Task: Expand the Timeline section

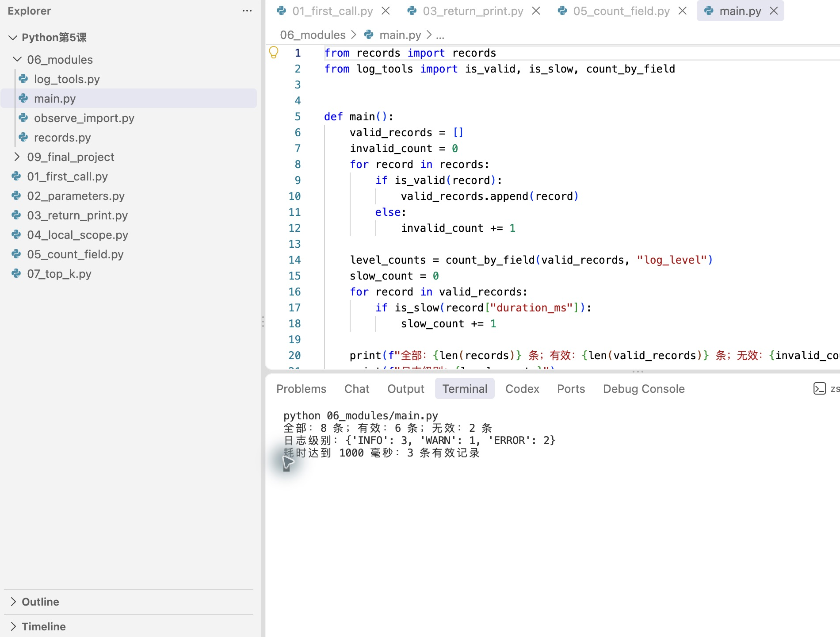Action: [x=13, y=626]
